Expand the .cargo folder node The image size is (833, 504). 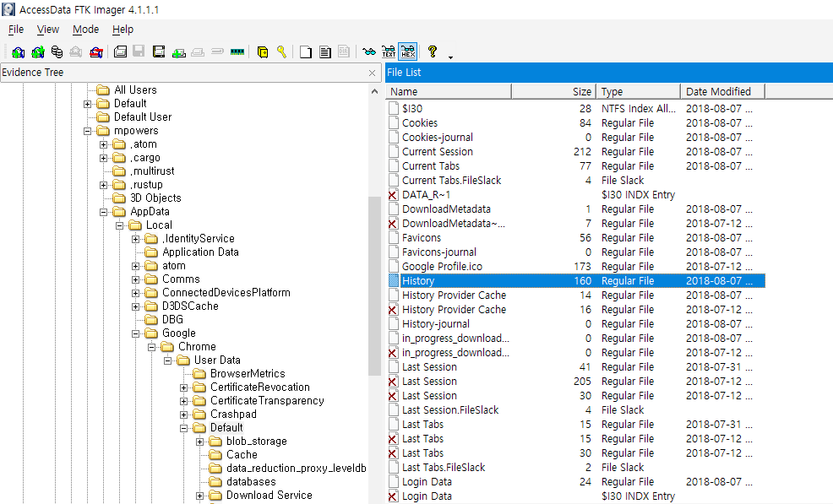(x=104, y=158)
